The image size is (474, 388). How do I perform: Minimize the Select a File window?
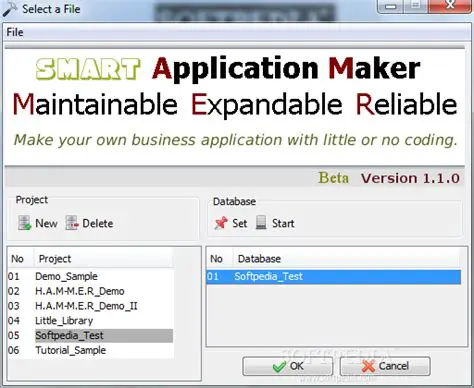391,6
